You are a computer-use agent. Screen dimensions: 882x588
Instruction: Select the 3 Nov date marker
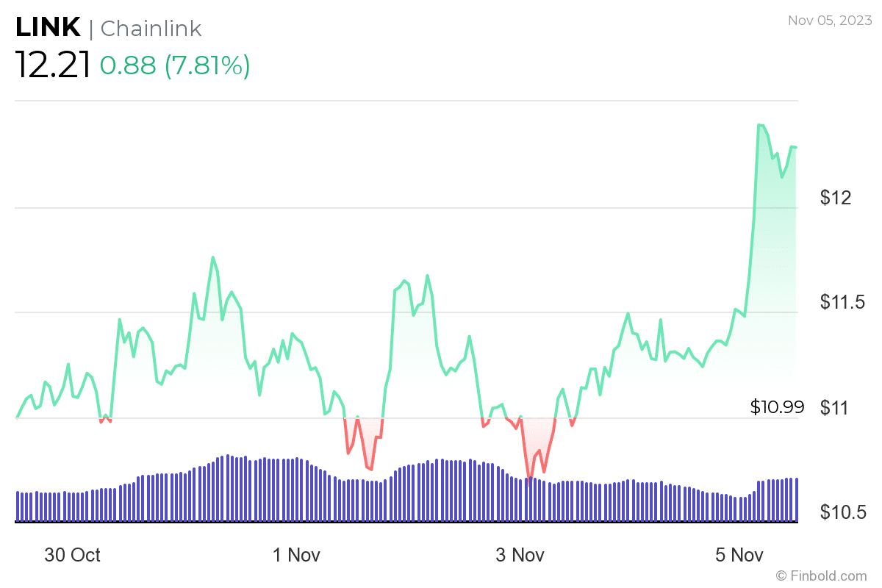pyautogui.click(x=520, y=555)
